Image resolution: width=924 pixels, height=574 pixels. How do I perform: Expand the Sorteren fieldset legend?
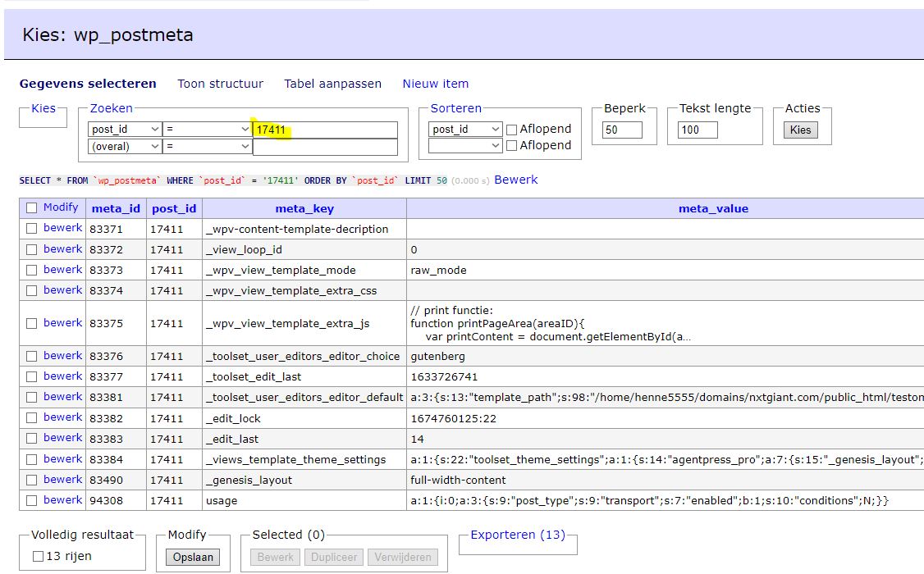(456, 108)
